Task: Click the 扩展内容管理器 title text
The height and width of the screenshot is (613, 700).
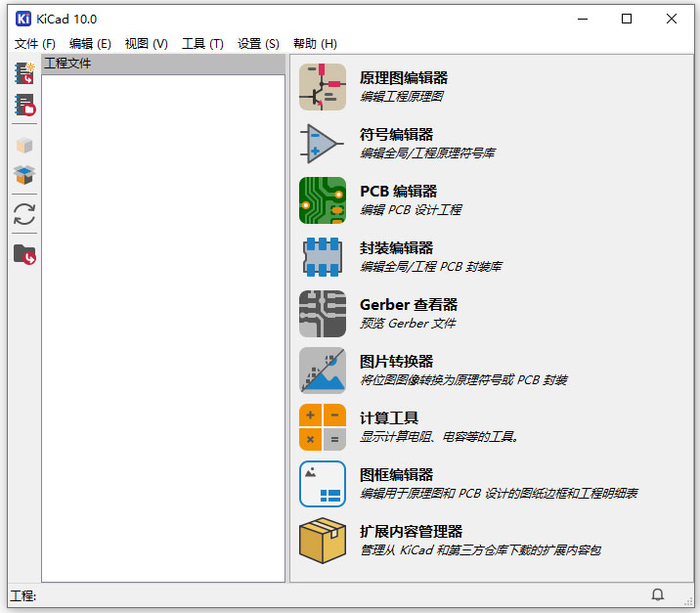Action: pyautogui.click(x=411, y=531)
